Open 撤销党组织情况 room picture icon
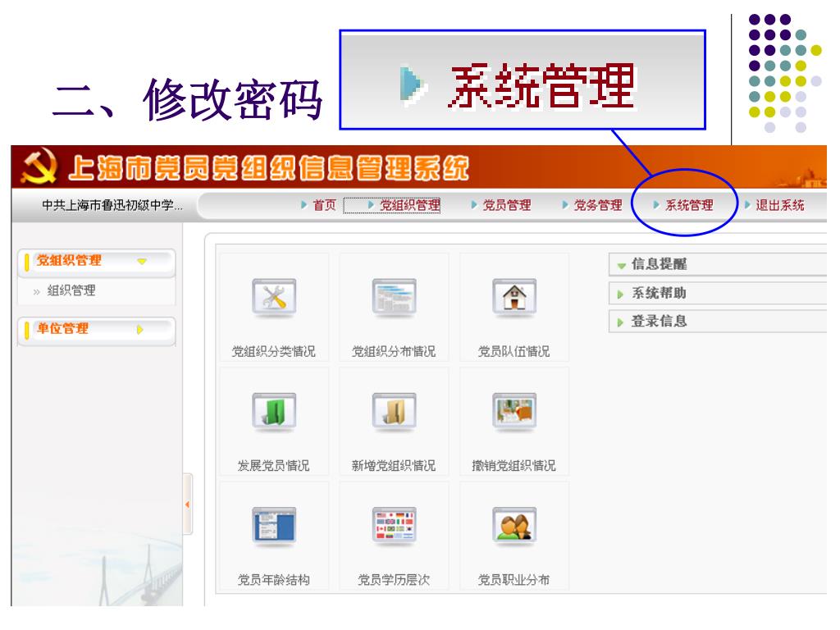840x630 pixels. 514,411
